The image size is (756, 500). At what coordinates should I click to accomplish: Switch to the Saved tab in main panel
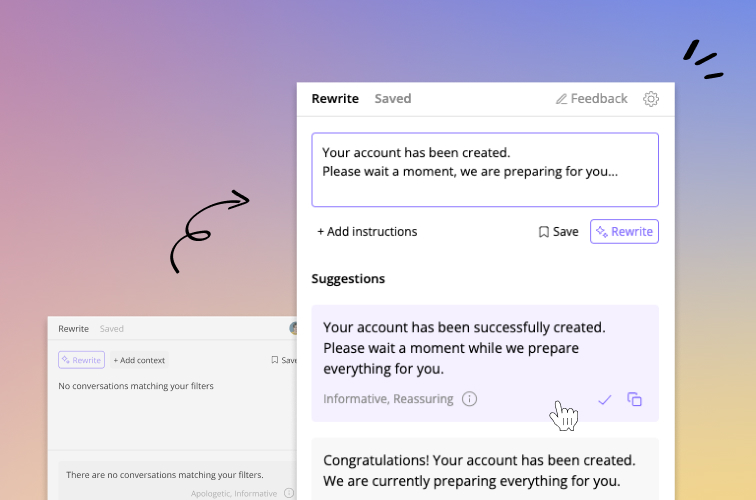[392, 98]
